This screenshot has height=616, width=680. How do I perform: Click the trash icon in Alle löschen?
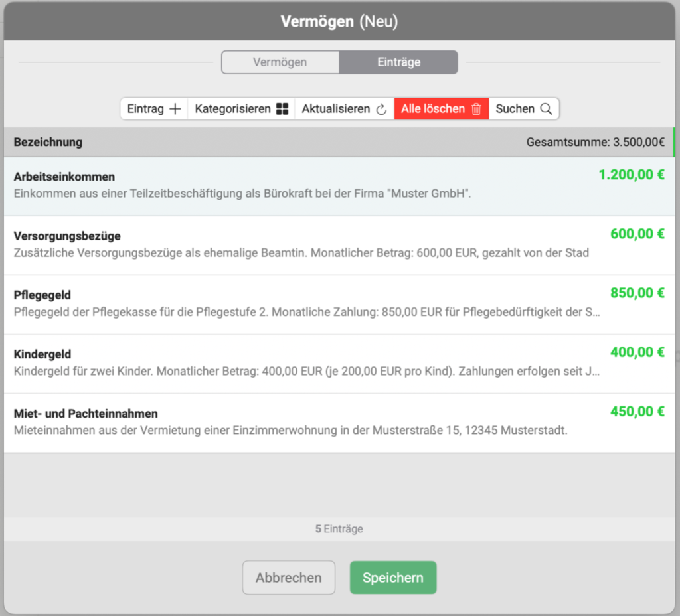[x=476, y=110]
